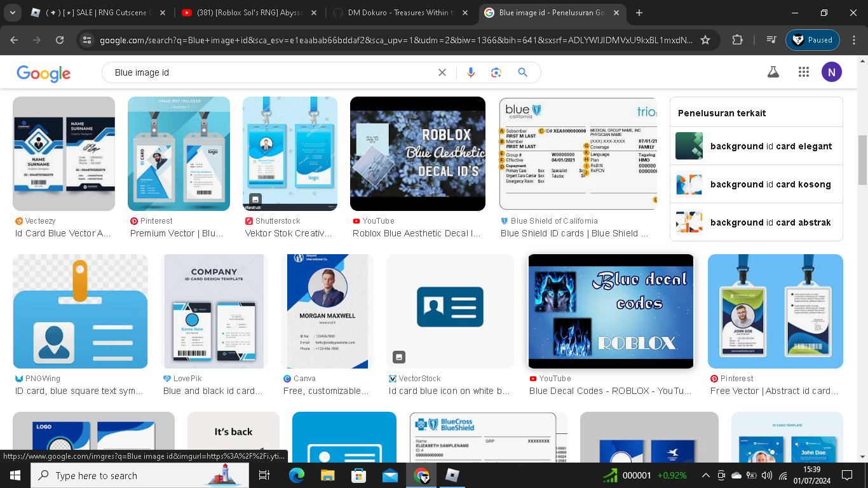Open the John Doe Pinterest ID card thumbnail
The height and width of the screenshot is (488, 868).
coord(775,311)
